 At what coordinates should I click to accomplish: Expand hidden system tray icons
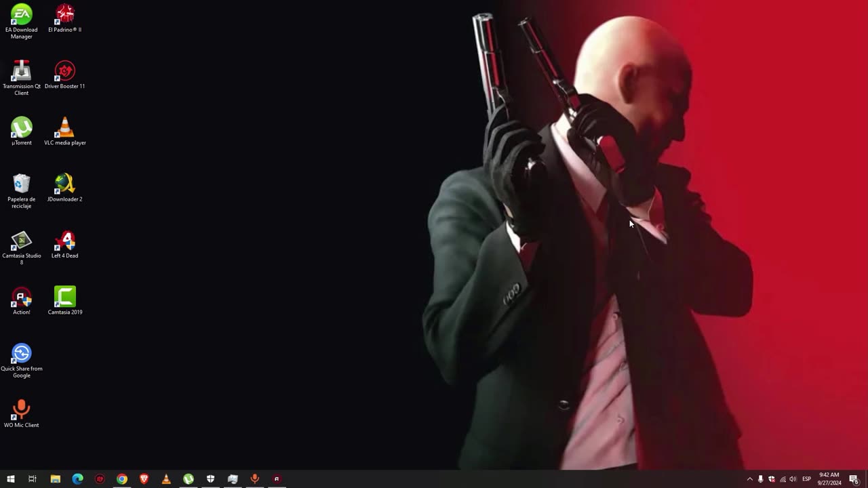(x=749, y=479)
